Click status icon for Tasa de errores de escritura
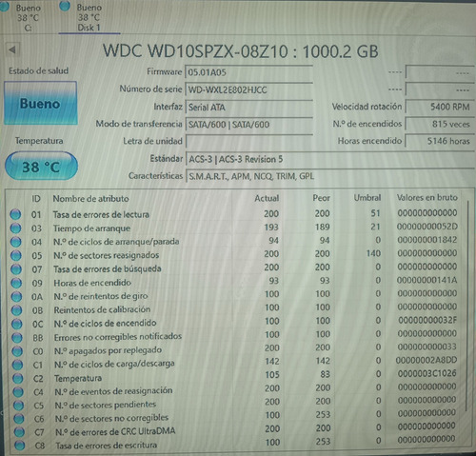The image size is (476, 456). [20, 446]
